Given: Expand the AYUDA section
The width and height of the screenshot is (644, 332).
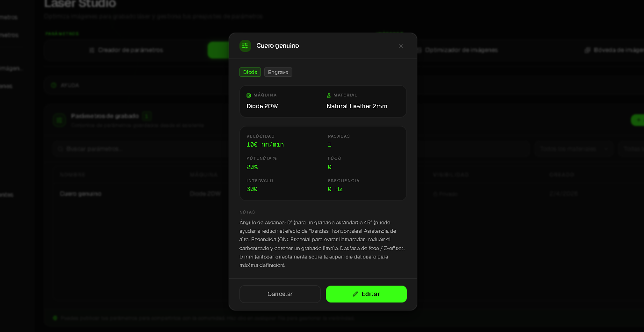Looking at the screenshot, I should click(x=70, y=86).
